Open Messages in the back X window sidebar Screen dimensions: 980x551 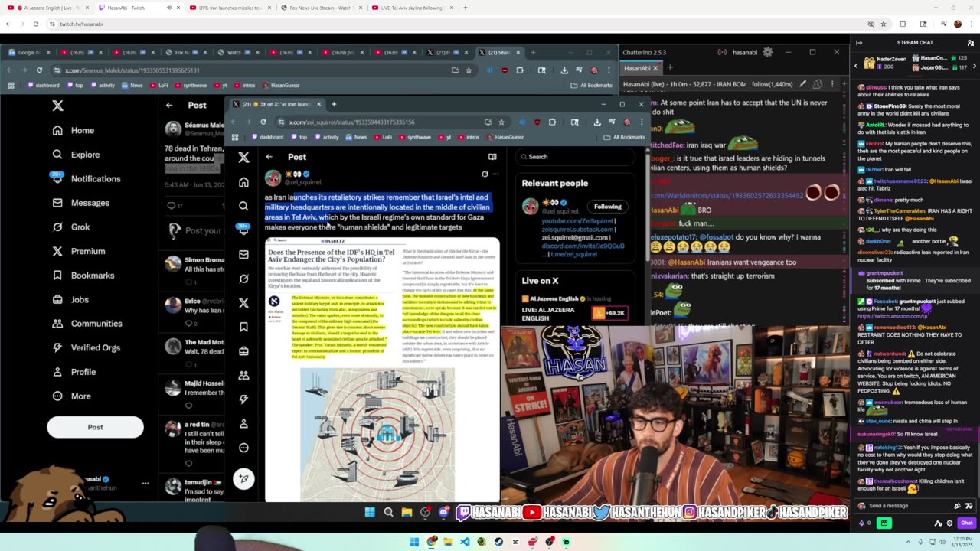click(80, 203)
